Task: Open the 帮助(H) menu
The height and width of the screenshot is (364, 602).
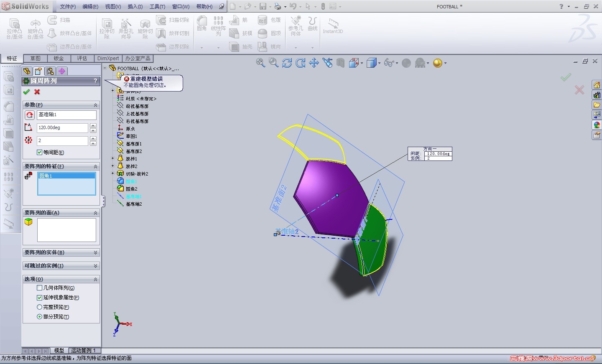Action: click(204, 7)
